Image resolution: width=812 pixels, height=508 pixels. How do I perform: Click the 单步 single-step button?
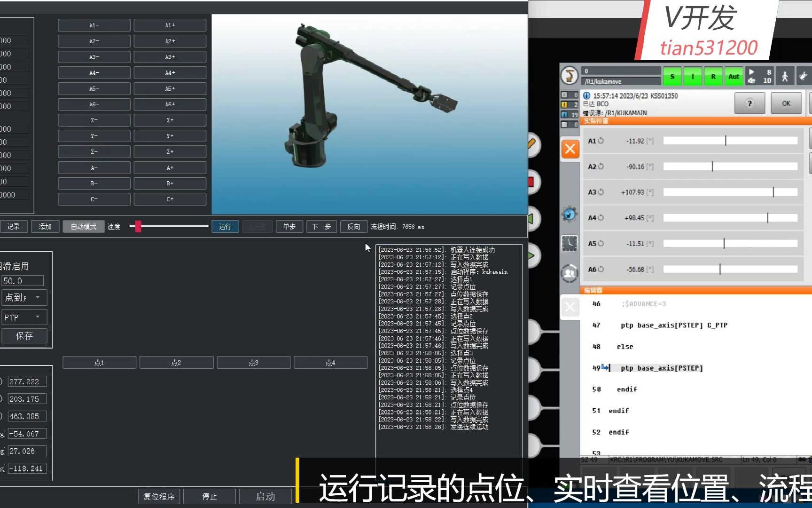(x=289, y=227)
